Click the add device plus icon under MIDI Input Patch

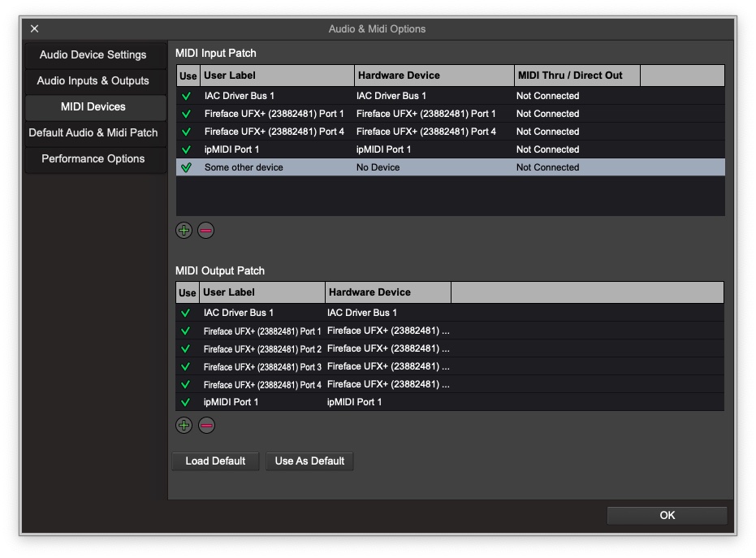184,230
